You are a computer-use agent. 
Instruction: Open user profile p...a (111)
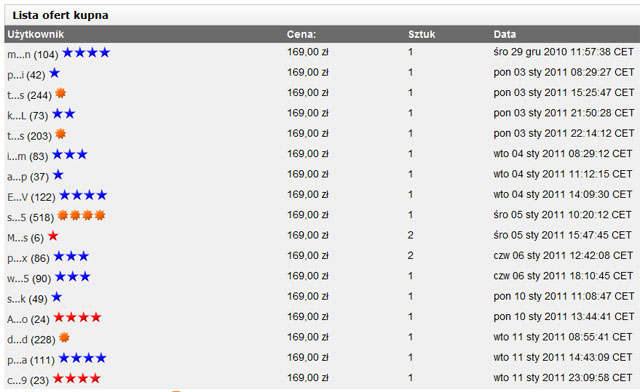(x=31, y=360)
